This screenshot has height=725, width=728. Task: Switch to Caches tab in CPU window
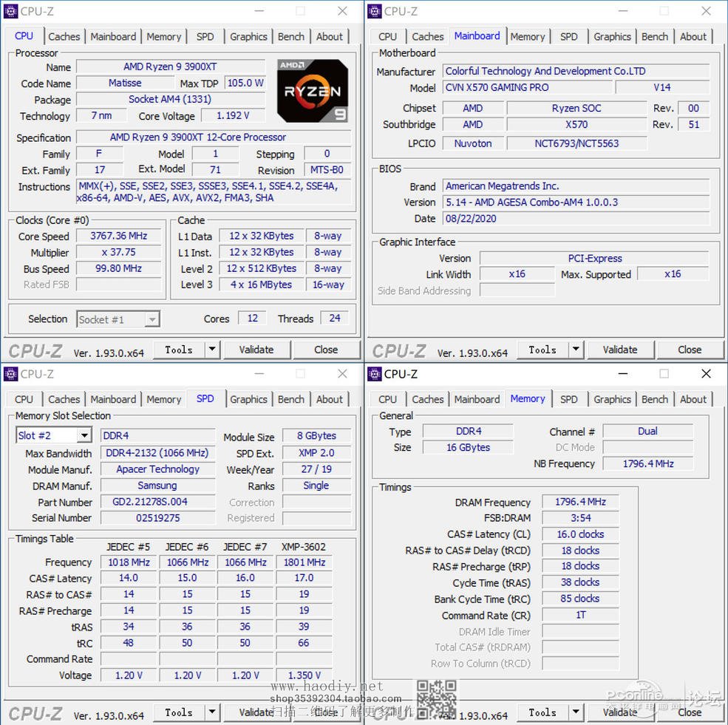(64, 36)
